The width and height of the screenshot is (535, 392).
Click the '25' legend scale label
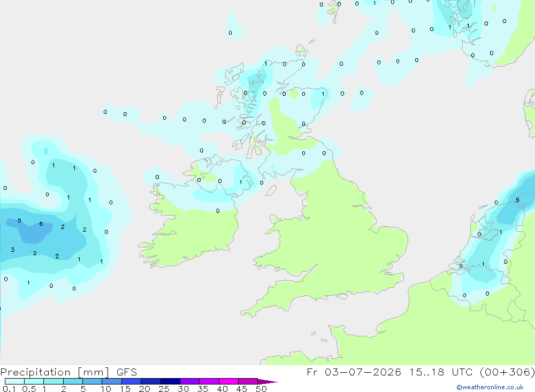click(164, 389)
